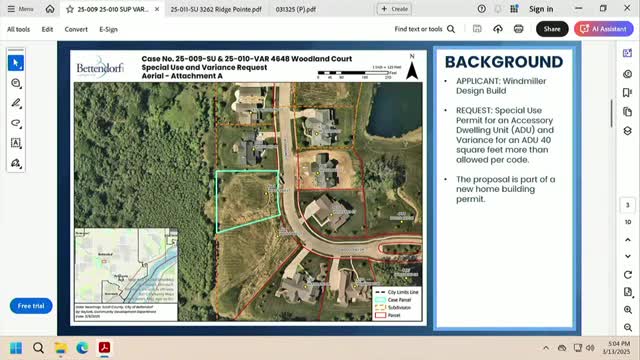Click the Zoom in magnifier
The height and width of the screenshot is (360, 640).
click(628, 310)
